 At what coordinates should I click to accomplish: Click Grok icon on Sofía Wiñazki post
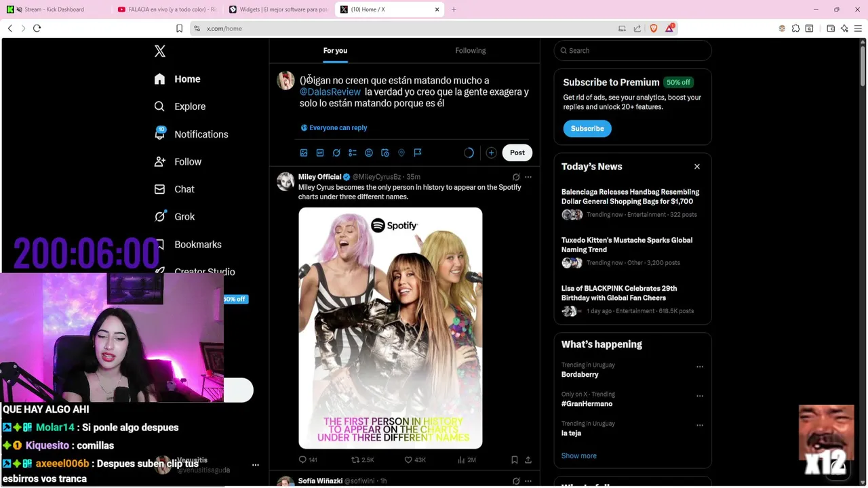[x=516, y=481]
